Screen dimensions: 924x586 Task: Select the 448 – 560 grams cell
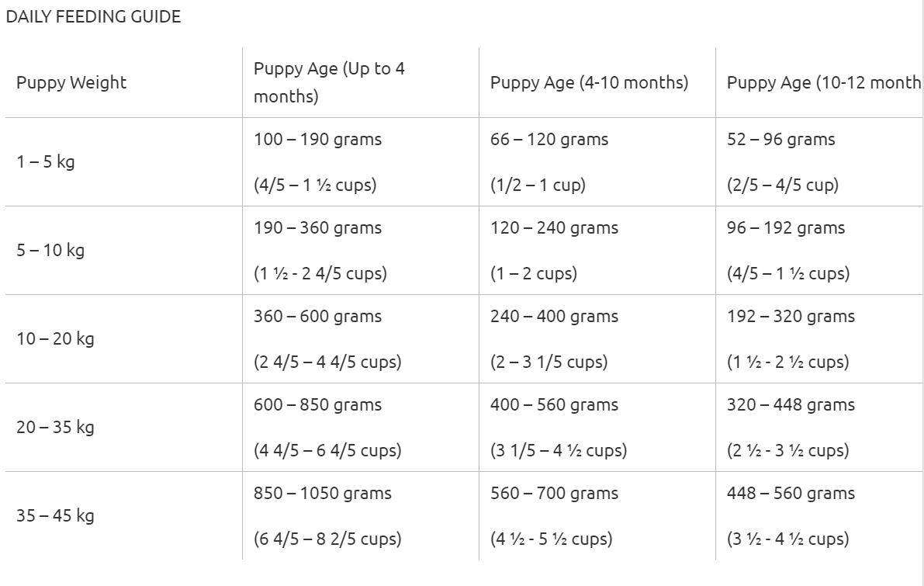[x=791, y=494]
